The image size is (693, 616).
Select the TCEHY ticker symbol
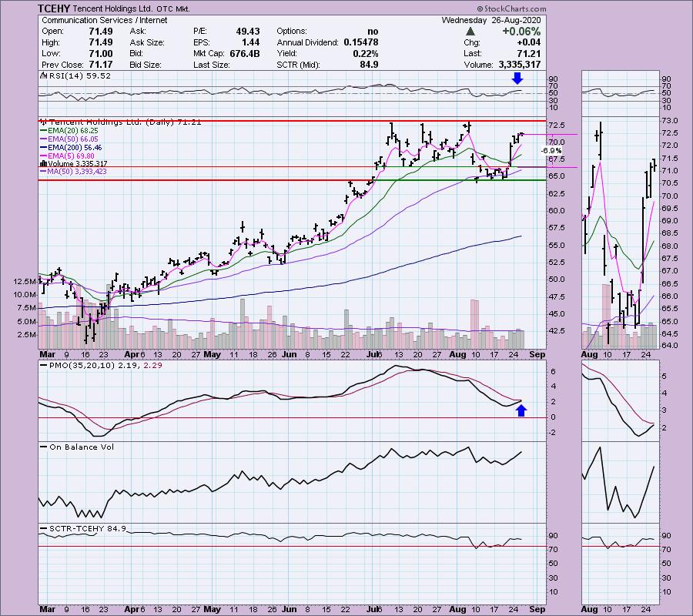coord(53,8)
